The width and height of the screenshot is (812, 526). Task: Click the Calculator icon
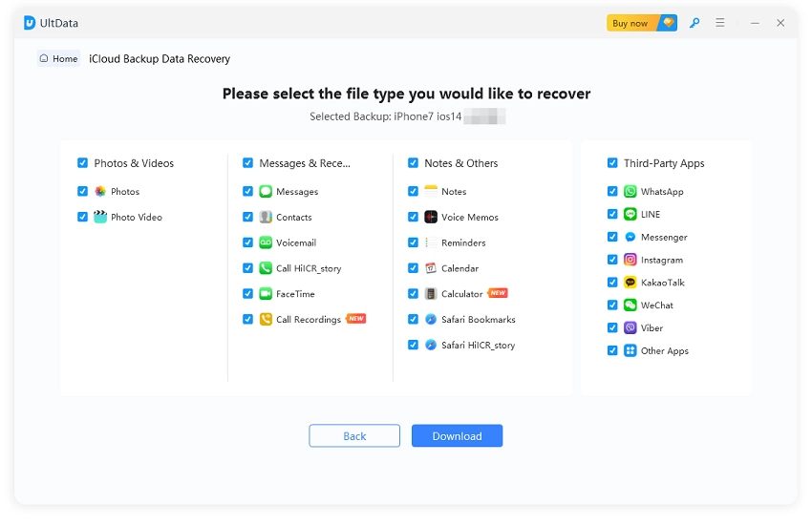[431, 293]
